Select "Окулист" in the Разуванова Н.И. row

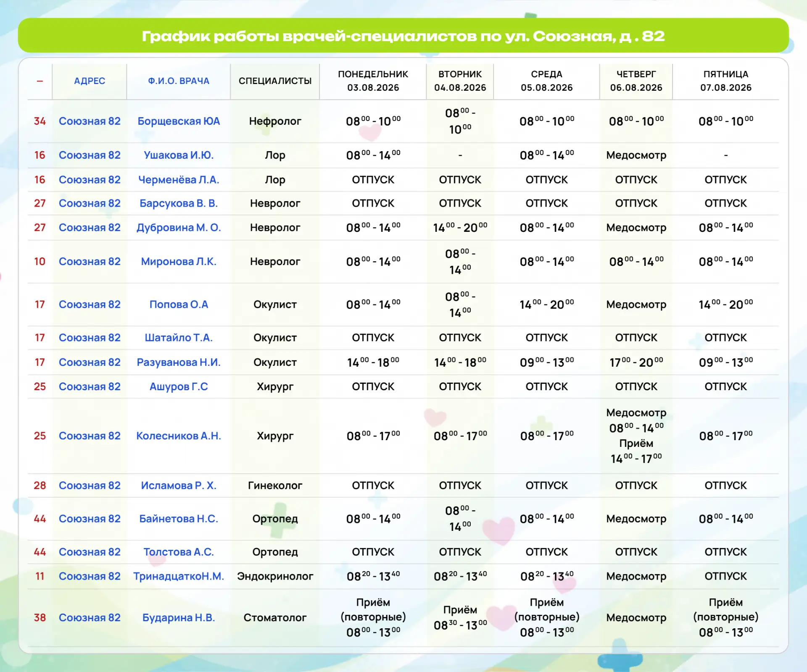click(275, 362)
